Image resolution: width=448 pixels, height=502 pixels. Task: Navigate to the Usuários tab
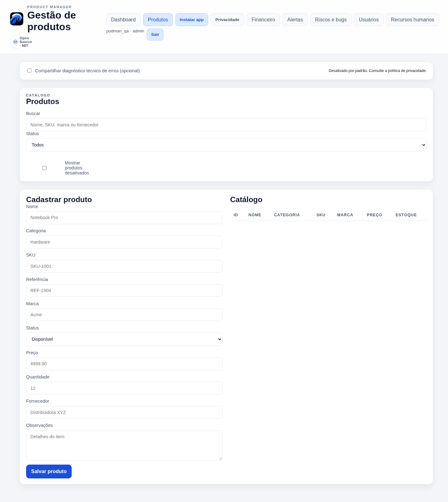(369, 19)
